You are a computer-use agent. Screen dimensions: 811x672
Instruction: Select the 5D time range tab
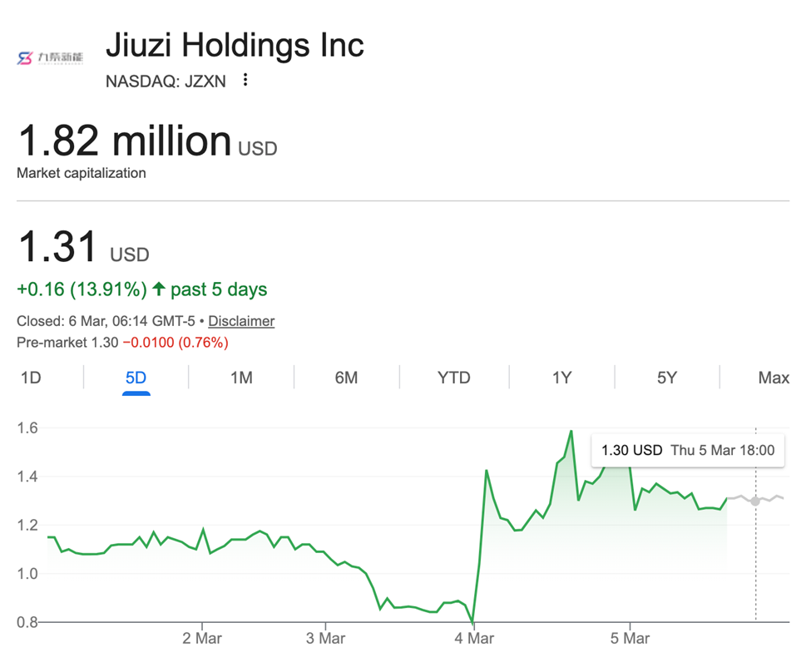[x=136, y=378]
